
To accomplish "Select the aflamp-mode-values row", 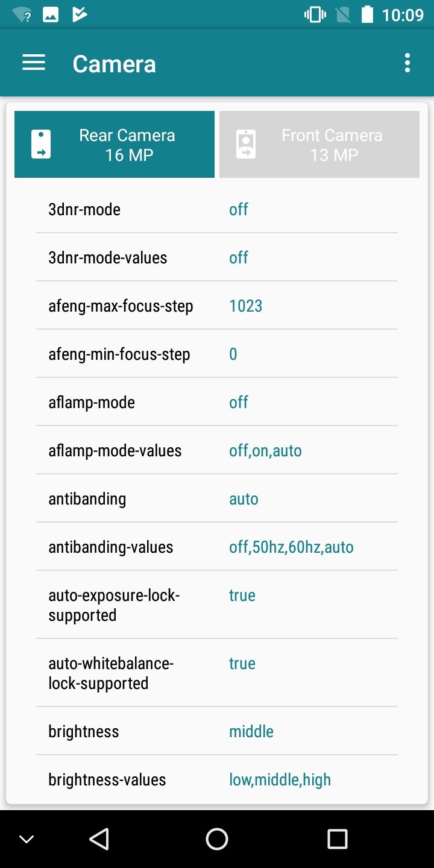I will click(x=217, y=451).
